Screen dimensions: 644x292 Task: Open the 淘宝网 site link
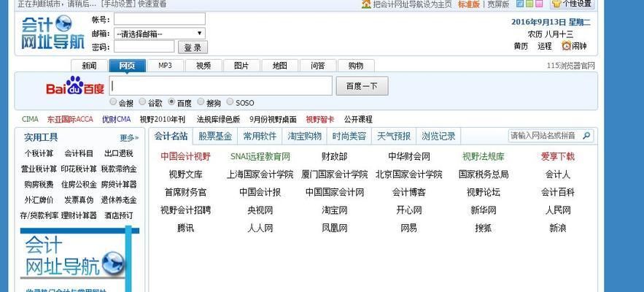click(x=335, y=210)
